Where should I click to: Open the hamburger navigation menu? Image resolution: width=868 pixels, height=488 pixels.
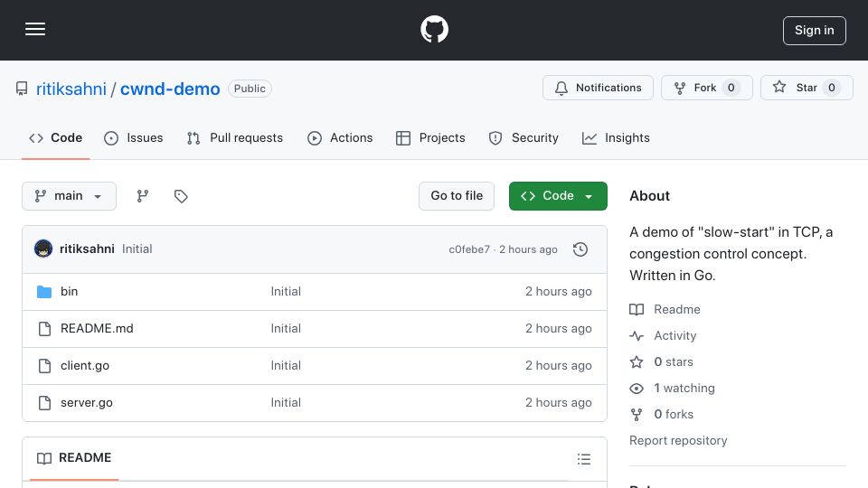tap(35, 29)
